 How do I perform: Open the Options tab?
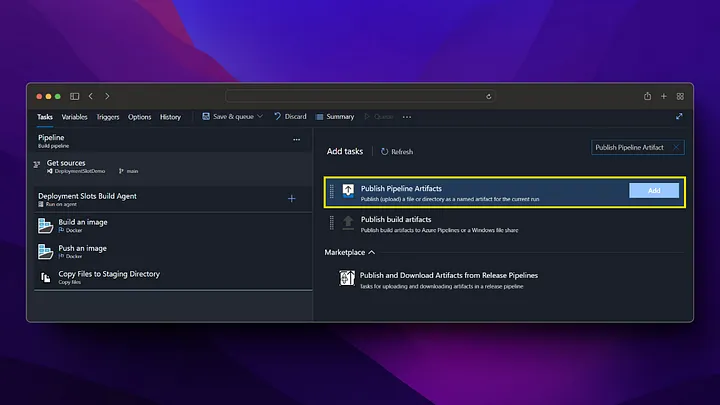pos(140,117)
